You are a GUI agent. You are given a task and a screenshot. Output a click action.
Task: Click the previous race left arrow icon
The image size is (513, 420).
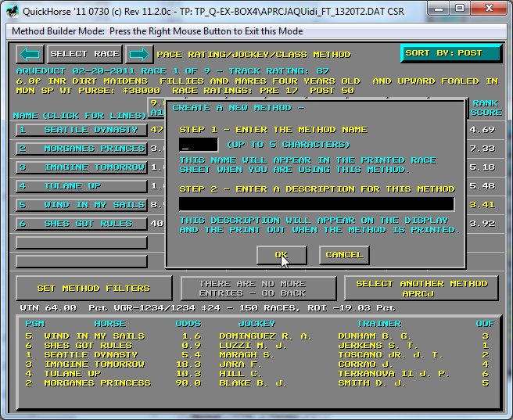[29, 54]
